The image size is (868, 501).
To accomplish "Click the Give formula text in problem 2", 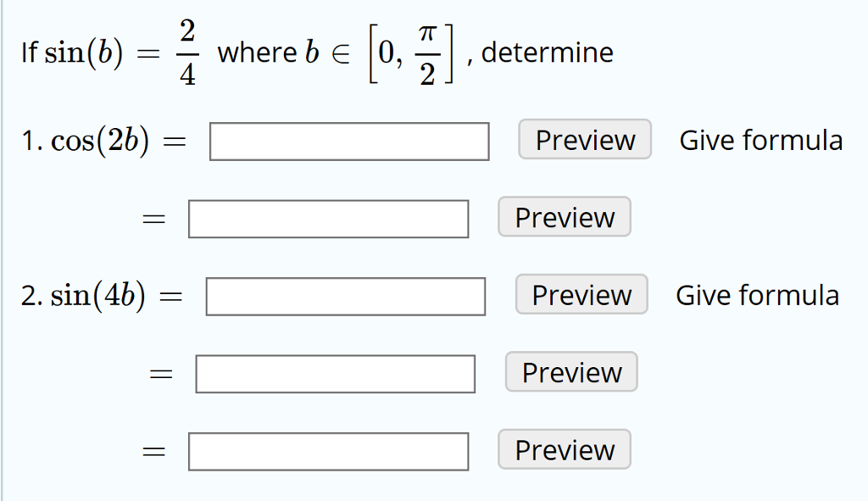I will click(x=757, y=295).
